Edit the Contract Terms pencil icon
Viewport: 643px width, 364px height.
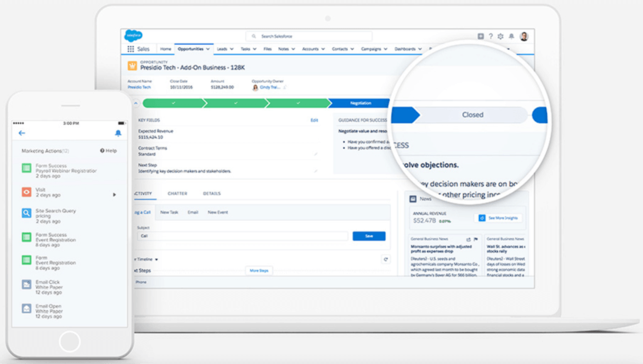click(316, 154)
